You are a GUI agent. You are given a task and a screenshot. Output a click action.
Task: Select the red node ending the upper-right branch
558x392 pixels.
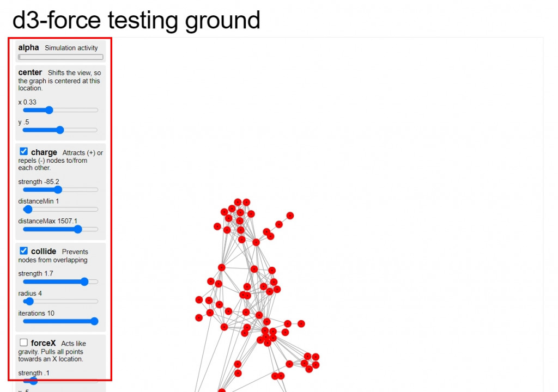point(290,216)
